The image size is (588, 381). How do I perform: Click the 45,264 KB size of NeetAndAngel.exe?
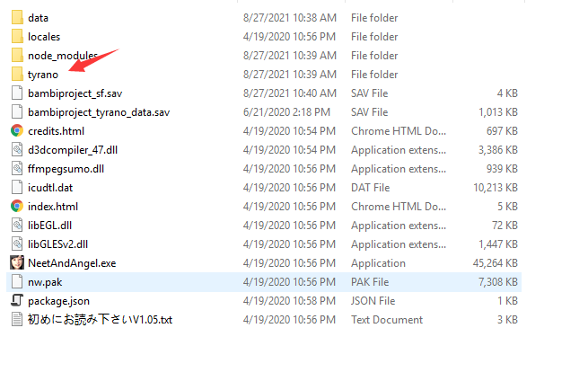[495, 262]
